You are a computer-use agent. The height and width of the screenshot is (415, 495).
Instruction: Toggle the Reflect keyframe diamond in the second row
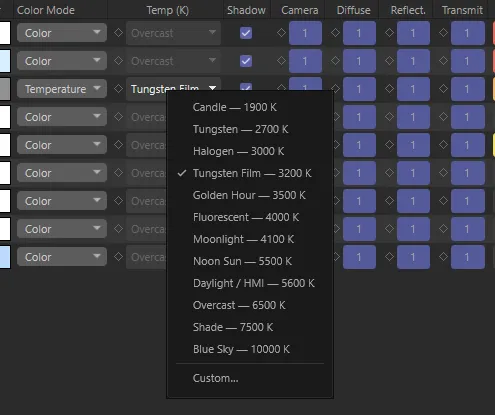389,61
